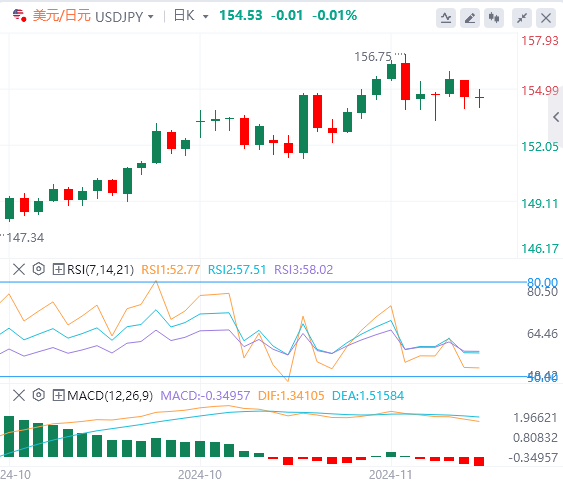Click the MACD(12,26,9) indicator label
The image size is (563, 486).
point(110,396)
